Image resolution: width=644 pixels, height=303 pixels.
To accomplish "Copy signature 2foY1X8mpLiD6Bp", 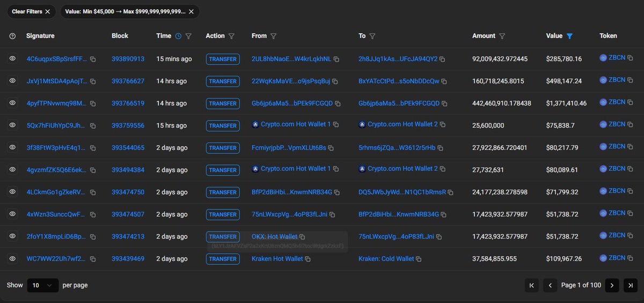I will (x=93, y=237).
